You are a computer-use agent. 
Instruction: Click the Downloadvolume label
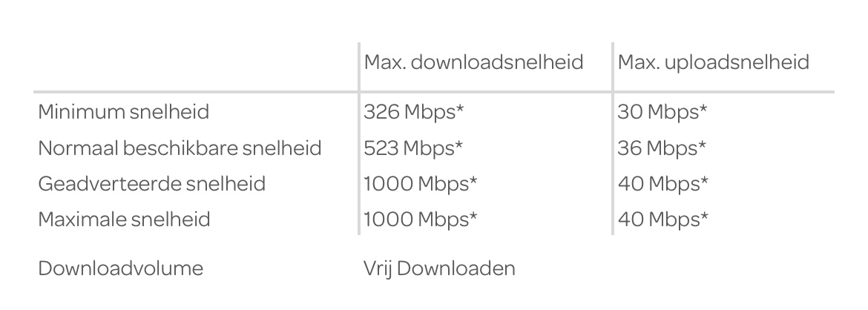tap(120, 268)
